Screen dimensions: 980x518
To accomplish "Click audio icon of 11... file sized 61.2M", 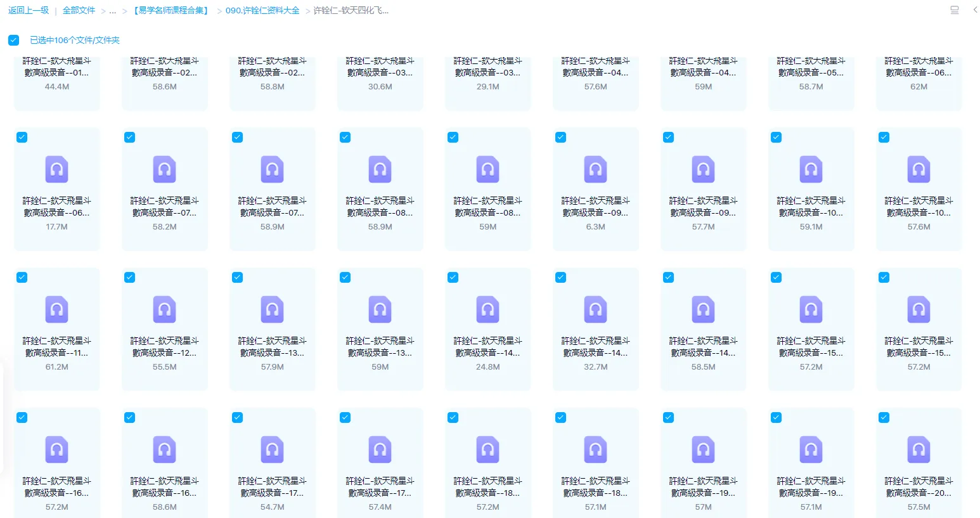I will [x=57, y=309].
